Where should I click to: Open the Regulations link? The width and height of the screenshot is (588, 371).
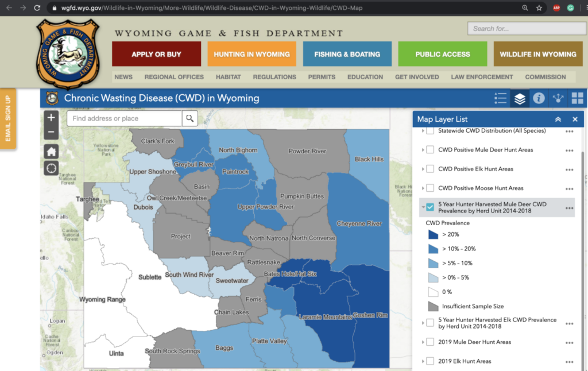tap(274, 77)
